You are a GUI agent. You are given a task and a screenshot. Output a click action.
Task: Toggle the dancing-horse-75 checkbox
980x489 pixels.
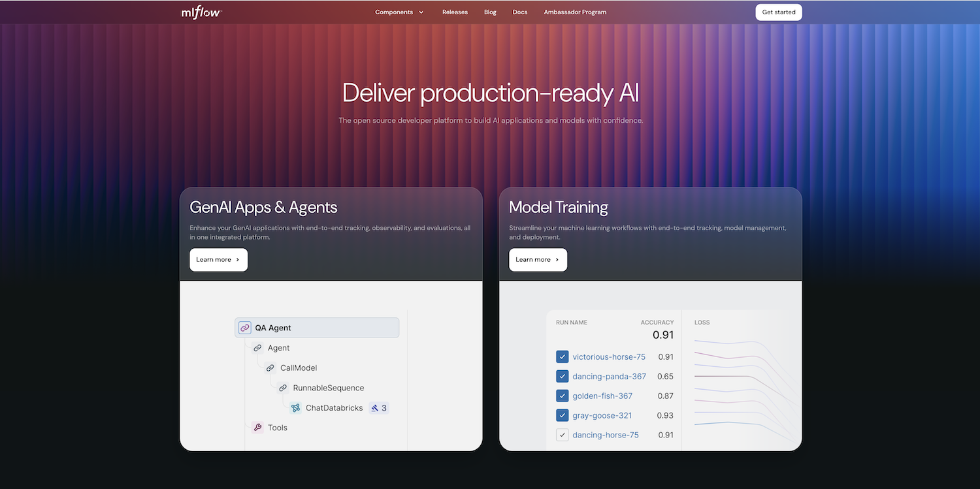(562, 435)
